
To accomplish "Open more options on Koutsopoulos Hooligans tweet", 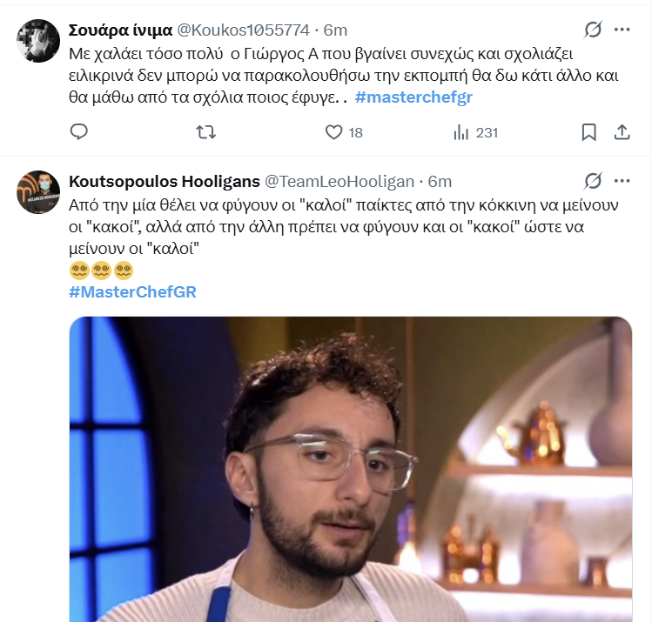I will click(x=622, y=181).
